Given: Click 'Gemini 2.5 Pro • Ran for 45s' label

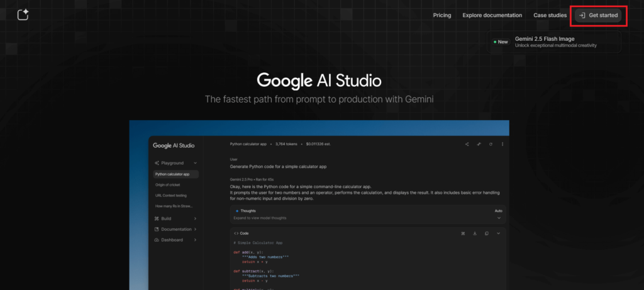Looking at the screenshot, I should click(x=252, y=179).
